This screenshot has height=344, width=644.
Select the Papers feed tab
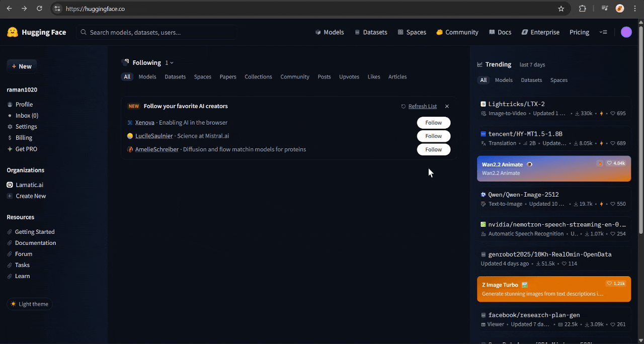pos(228,77)
